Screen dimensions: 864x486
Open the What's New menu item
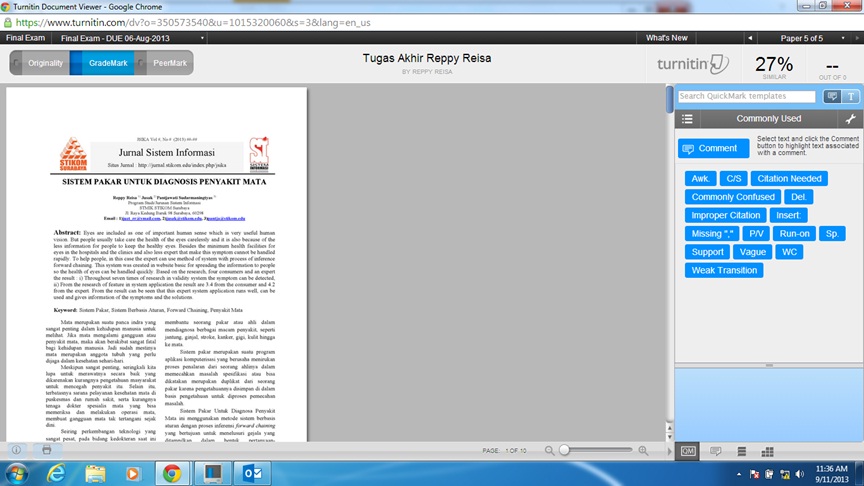point(667,38)
